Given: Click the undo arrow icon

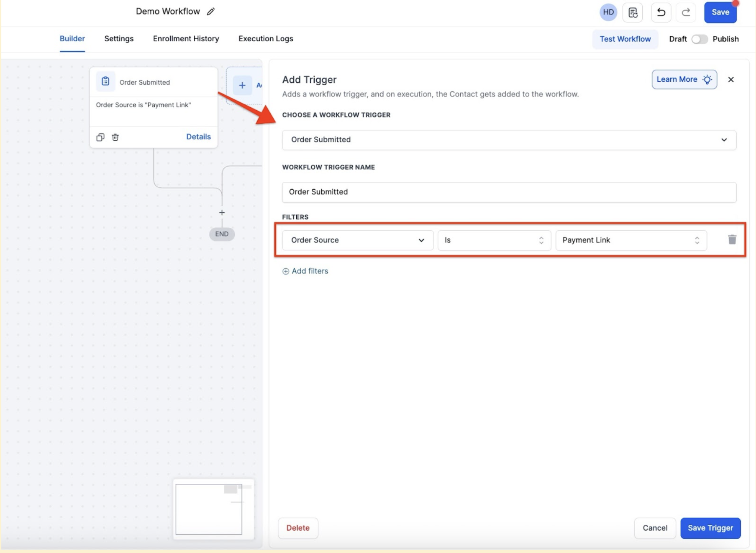Looking at the screenshot, I should [661, 12].
